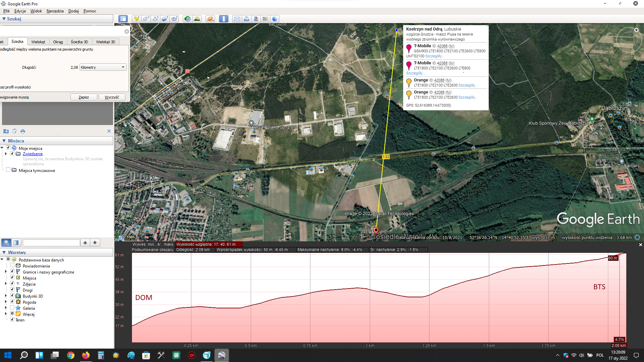Collapse the Szukaj panel
Image resolution: width=644 pixels, height=362 pixels.
pyautogui.click(x=4, y=19)
